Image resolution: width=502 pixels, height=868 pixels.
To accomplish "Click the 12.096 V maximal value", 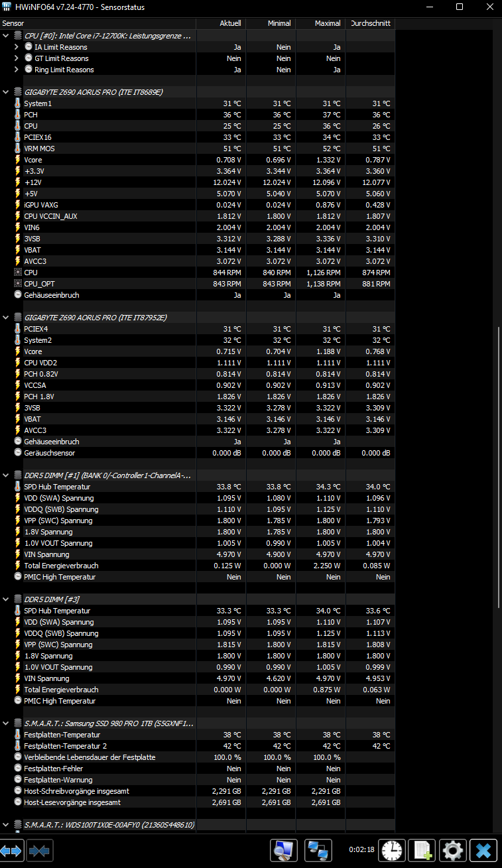I will [326, 182].
